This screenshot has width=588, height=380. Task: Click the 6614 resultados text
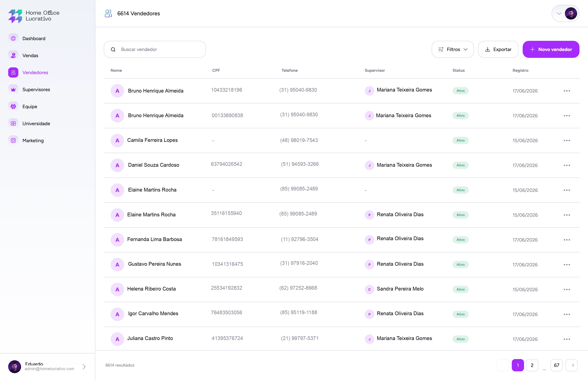[120, 365]
